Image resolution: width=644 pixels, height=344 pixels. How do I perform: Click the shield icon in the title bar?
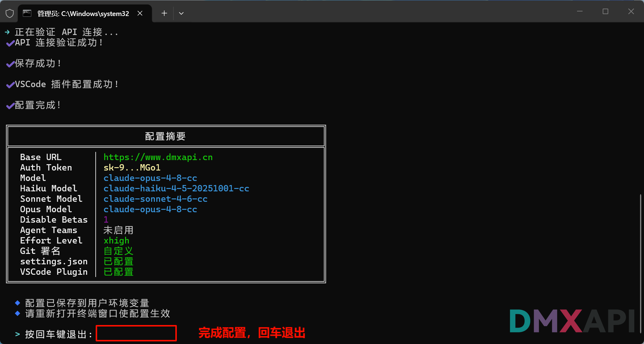tap(10, 13)
